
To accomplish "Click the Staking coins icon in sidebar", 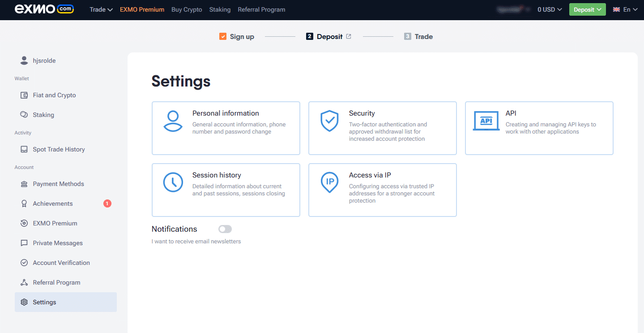I will 24,115.
